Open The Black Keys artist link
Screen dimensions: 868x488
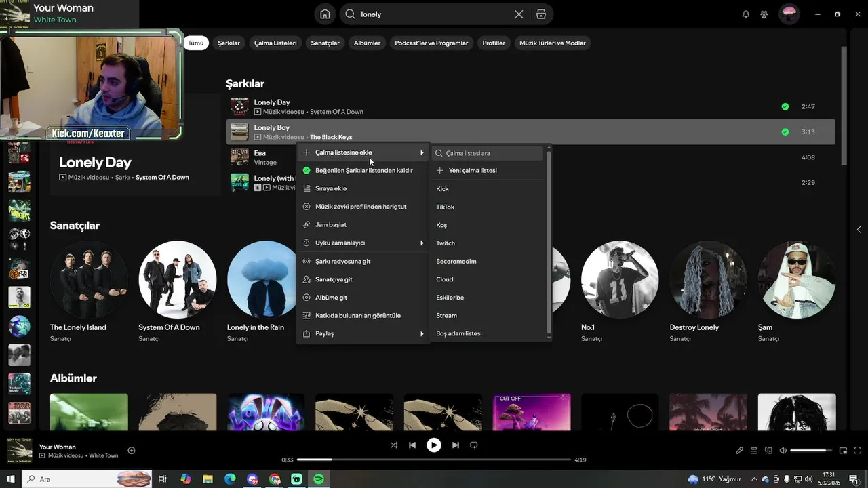(331, 137)
